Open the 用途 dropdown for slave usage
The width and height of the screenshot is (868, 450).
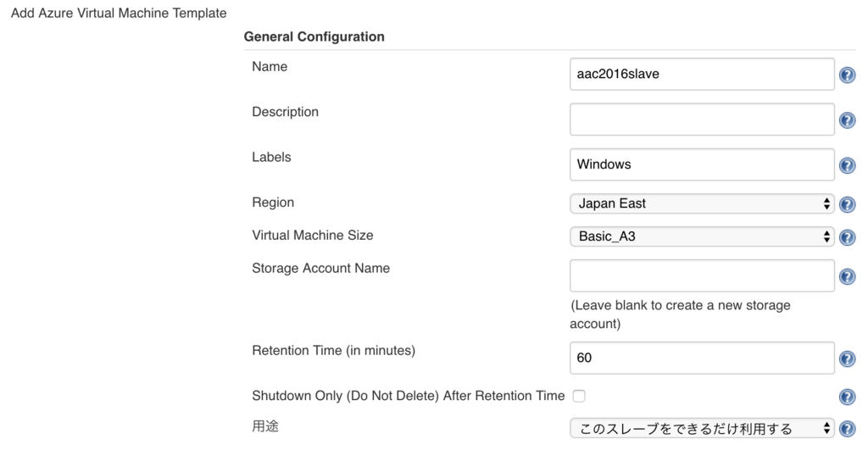tap(702, 429)
